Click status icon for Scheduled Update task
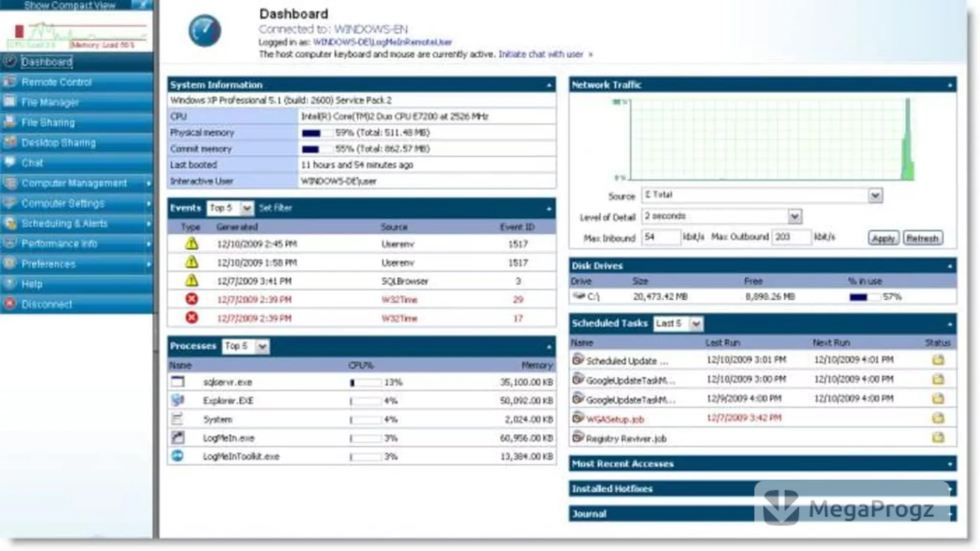This screenshot has width=980, height=551. point(938,360)
